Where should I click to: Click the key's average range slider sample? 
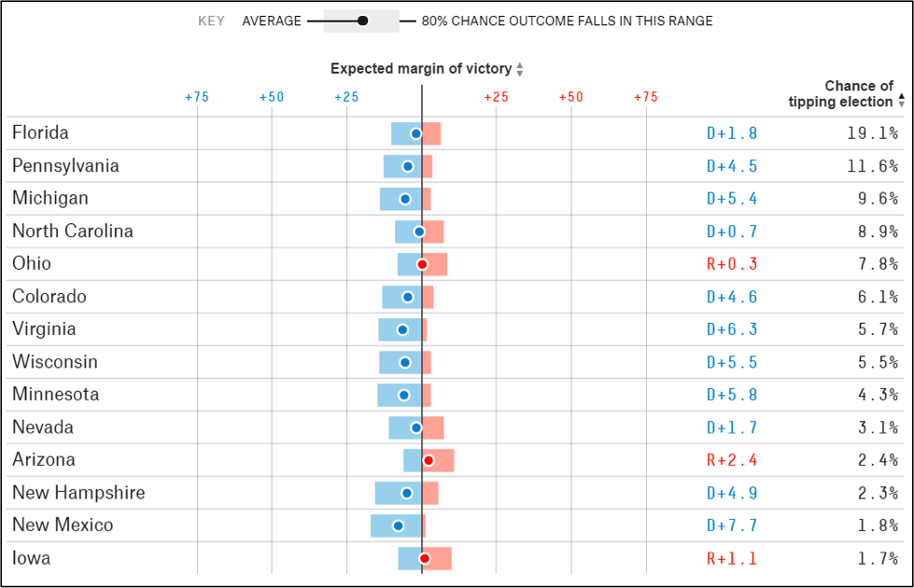tap(361, 21)
